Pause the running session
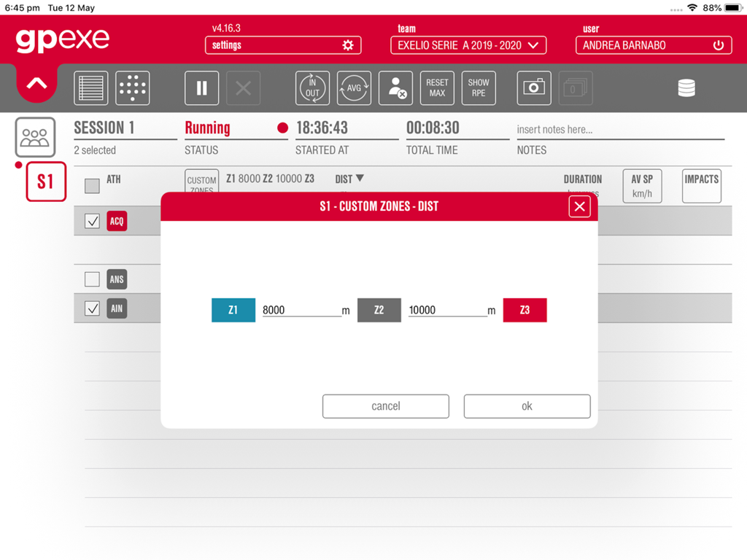The height and width of the screenshot is (560, 747). [201, 87]
